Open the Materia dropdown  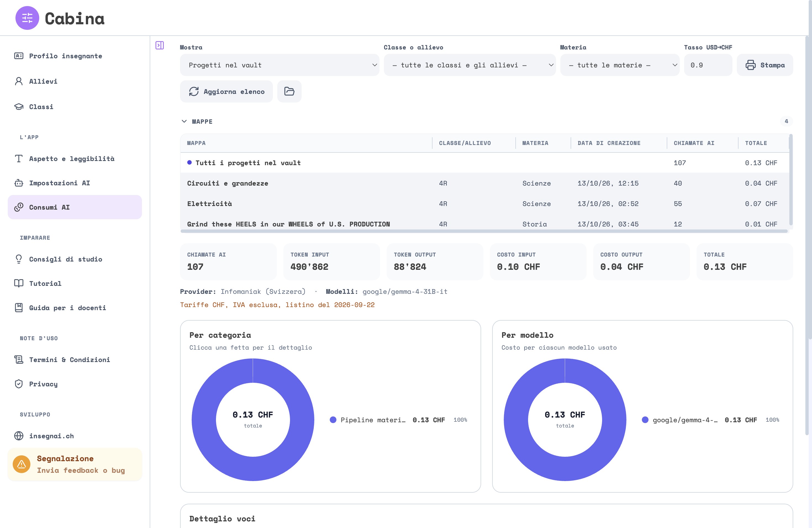[619, 65]
